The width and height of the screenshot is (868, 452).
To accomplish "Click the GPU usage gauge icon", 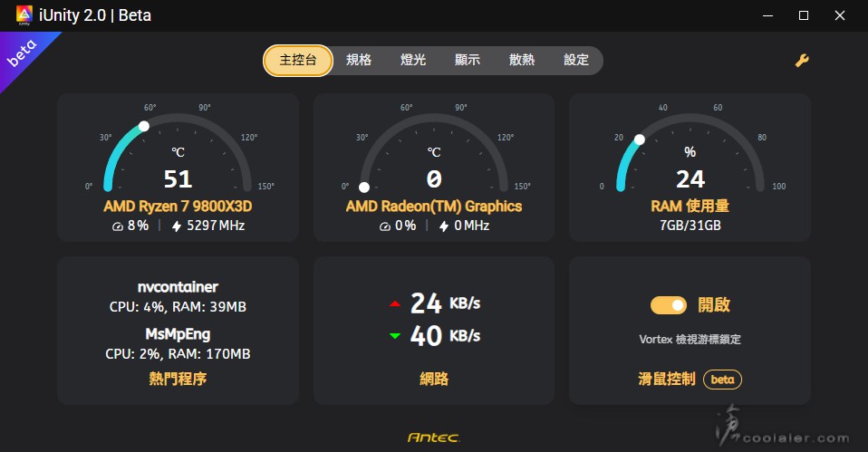I will [x=384, y=226].
